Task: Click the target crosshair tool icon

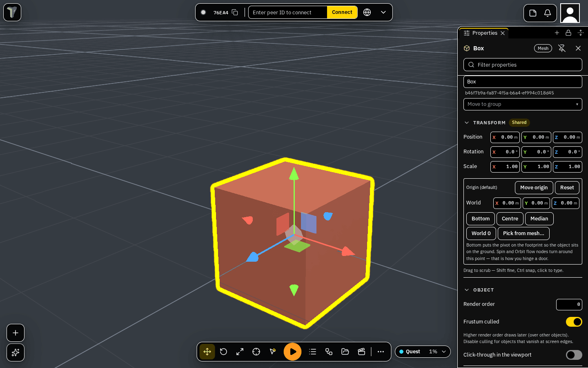Action: [256, 352]
